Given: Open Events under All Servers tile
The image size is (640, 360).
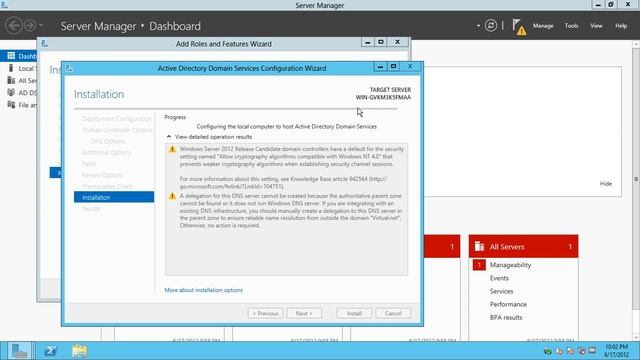Looking at the screenshot, I should pyautogui.click(x=499, y=278).
